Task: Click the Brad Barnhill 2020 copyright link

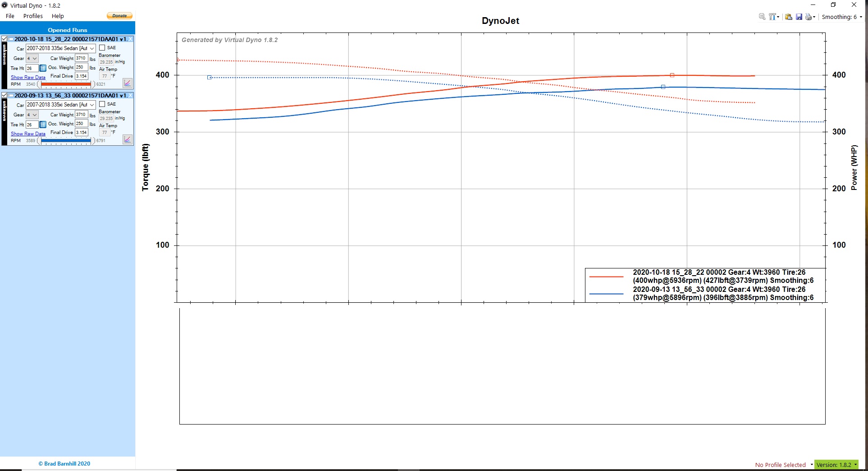Action: [x=64, y=464]
